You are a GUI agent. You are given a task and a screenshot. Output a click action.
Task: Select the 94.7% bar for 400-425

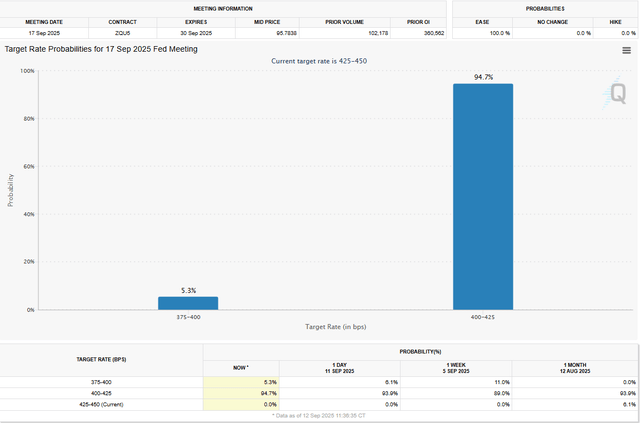[483, 197]
